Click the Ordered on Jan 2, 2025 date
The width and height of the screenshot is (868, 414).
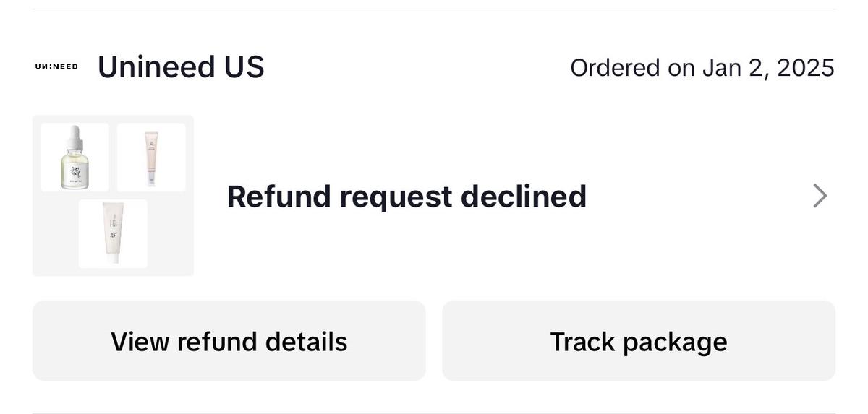pyautogui.click(x=702, y=67)
